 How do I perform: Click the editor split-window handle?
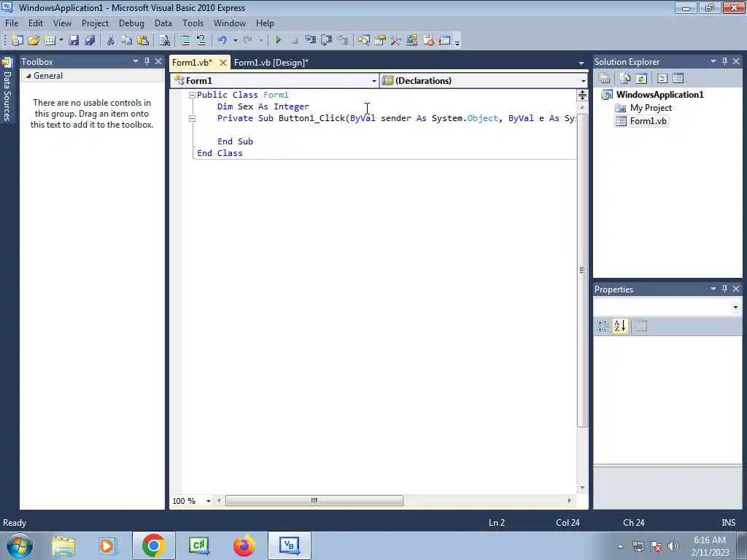[x=582, y=96]
